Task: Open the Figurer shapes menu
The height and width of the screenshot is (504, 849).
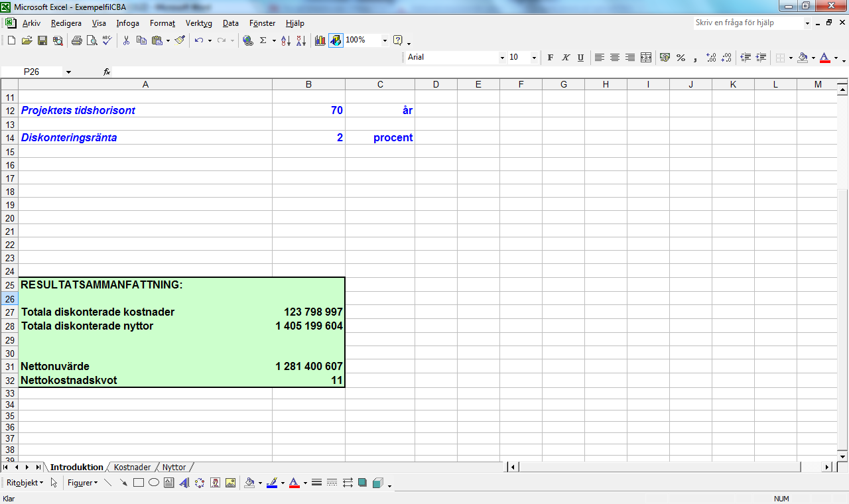Action: click(82, 483)
